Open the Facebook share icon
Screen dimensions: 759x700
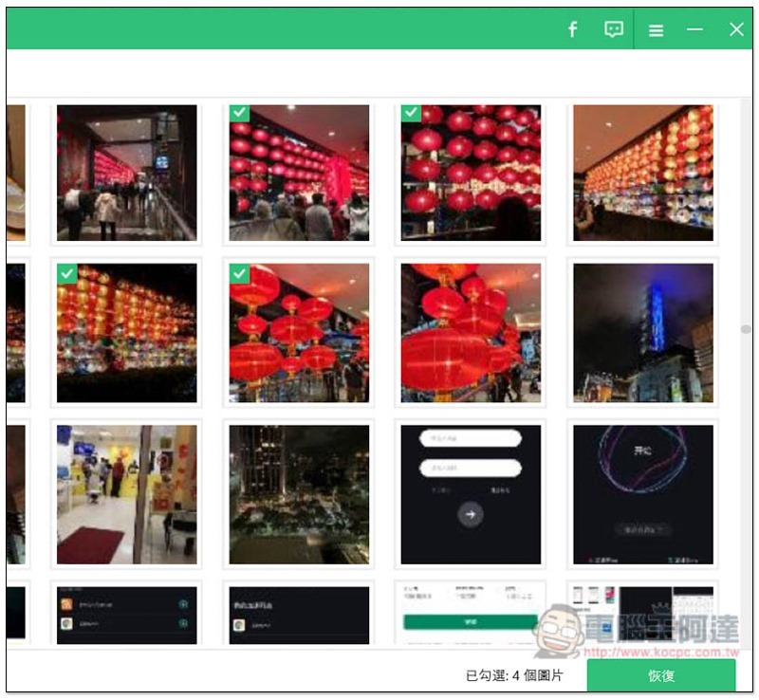572,29
